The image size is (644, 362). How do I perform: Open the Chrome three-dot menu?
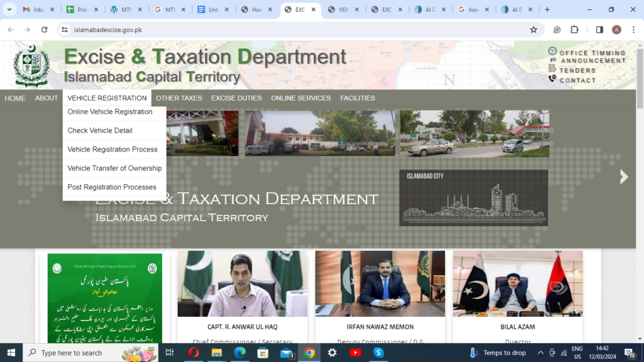tap(633, 29)
